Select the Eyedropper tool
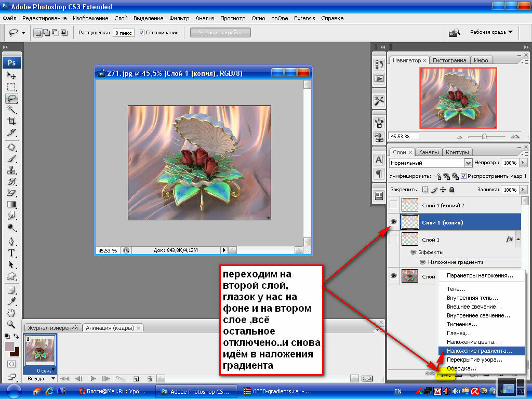This screenshot has height=399, width=532. point(11,301)
